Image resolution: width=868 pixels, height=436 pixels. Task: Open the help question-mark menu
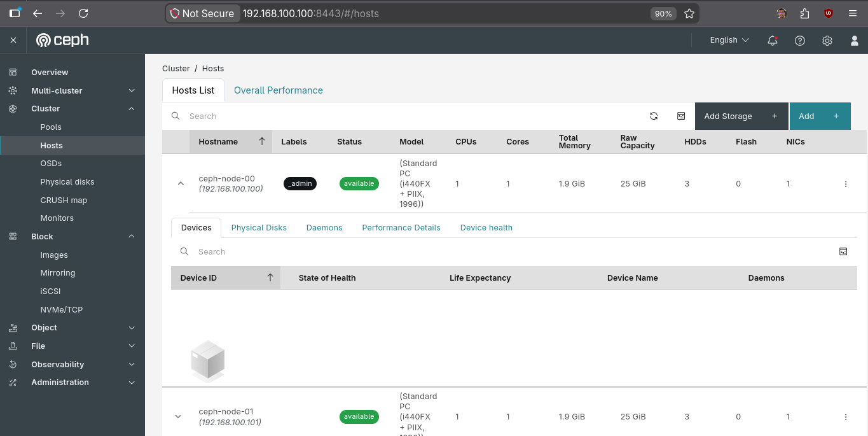click(800, 40)
